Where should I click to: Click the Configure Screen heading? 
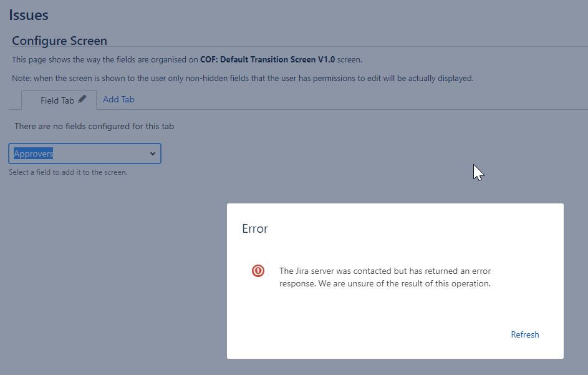[x=59, y=41]
